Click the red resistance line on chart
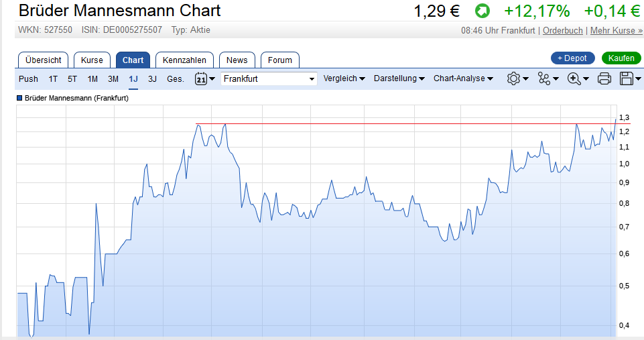Screen dimensions: 644x340 402,124
